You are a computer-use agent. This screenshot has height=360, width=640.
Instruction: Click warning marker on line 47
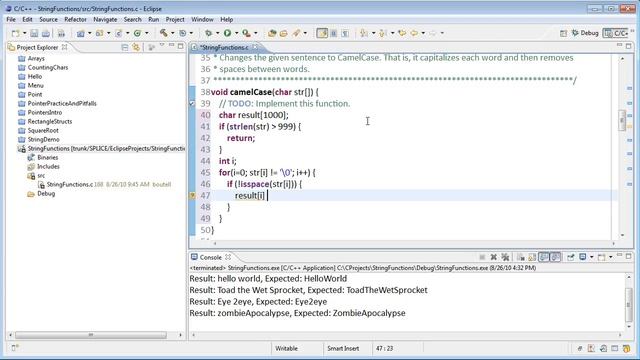click(192, 196)
